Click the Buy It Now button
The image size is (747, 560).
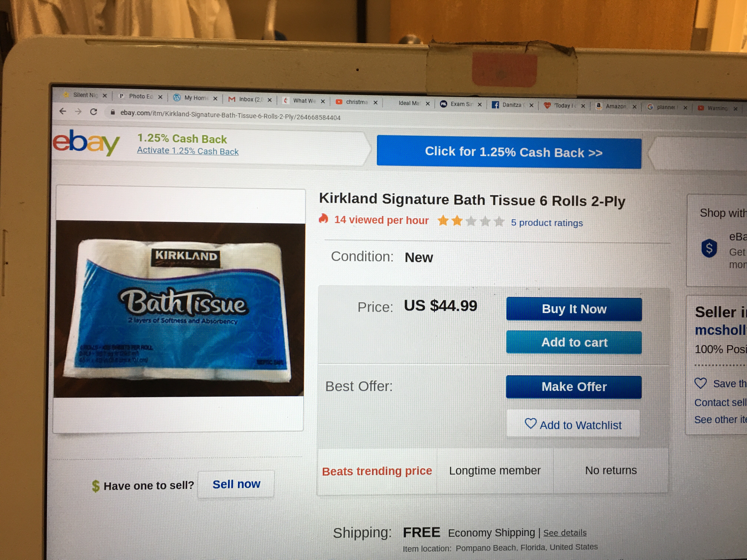[x=574, y=309]
